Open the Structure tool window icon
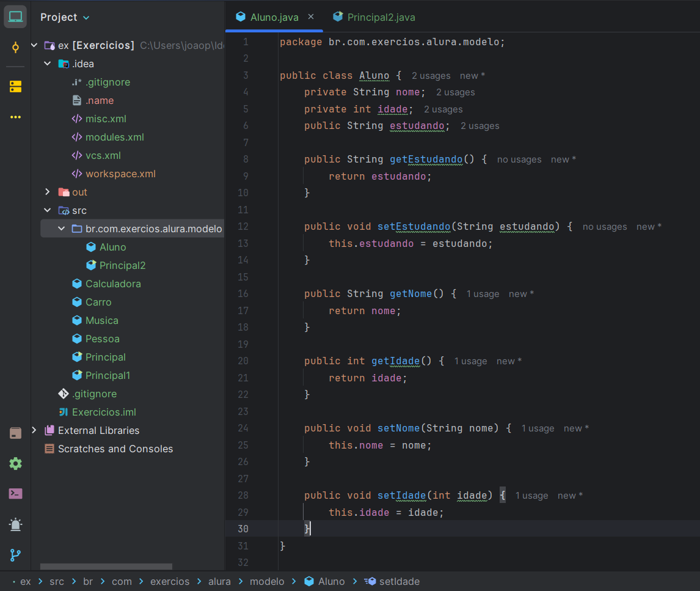The image size is (700, 591). tap(15, 86)
